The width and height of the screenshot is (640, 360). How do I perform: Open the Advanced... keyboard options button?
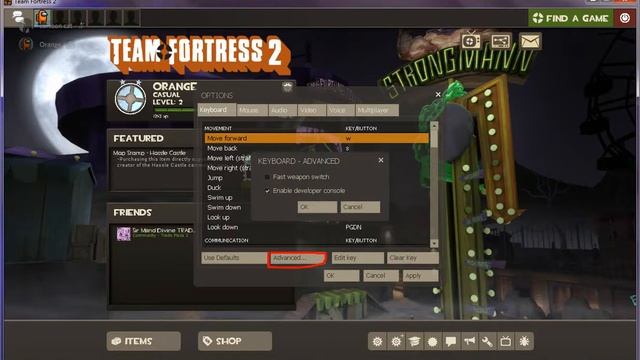click(x=297, y=258)
